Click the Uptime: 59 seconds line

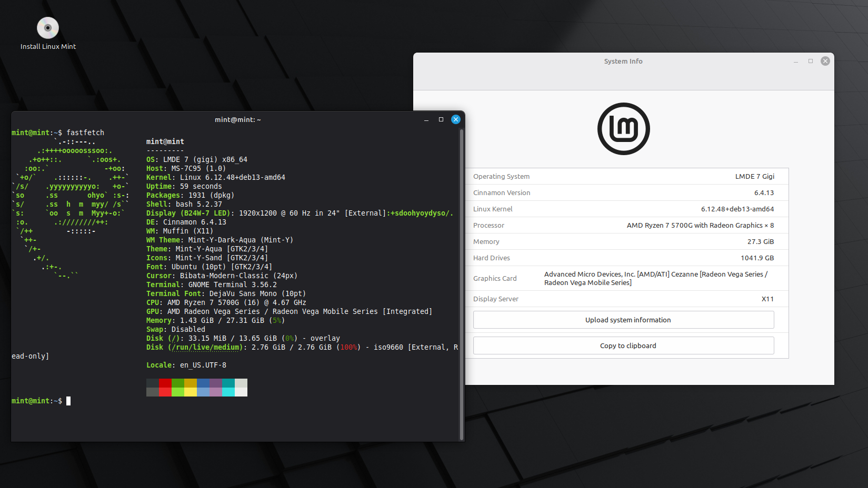(184, 186)
